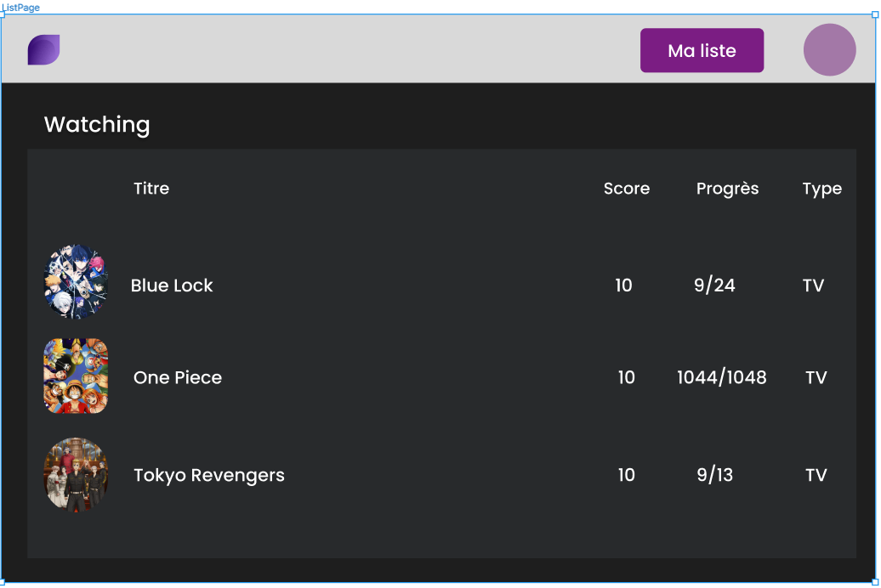Select the Tokyo Revengers cover thumbnail
This screenshot has width=881, height=588.
click(x=76, y=474)
